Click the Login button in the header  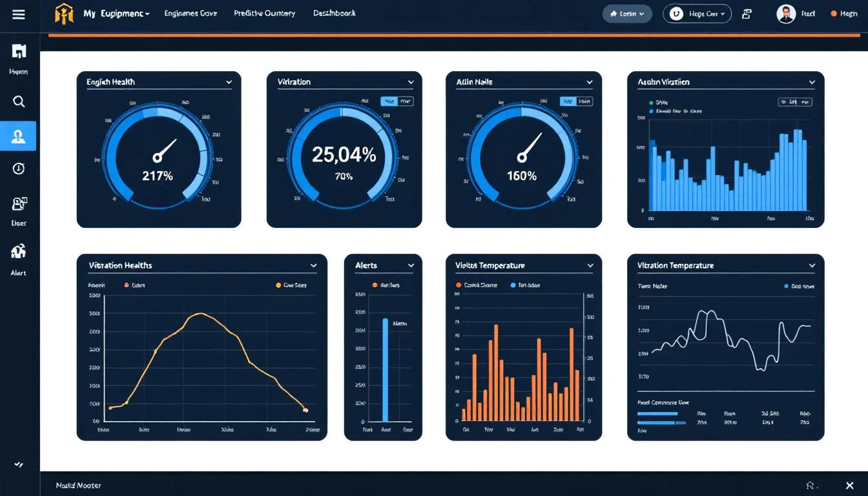click(x=626, y=13)
